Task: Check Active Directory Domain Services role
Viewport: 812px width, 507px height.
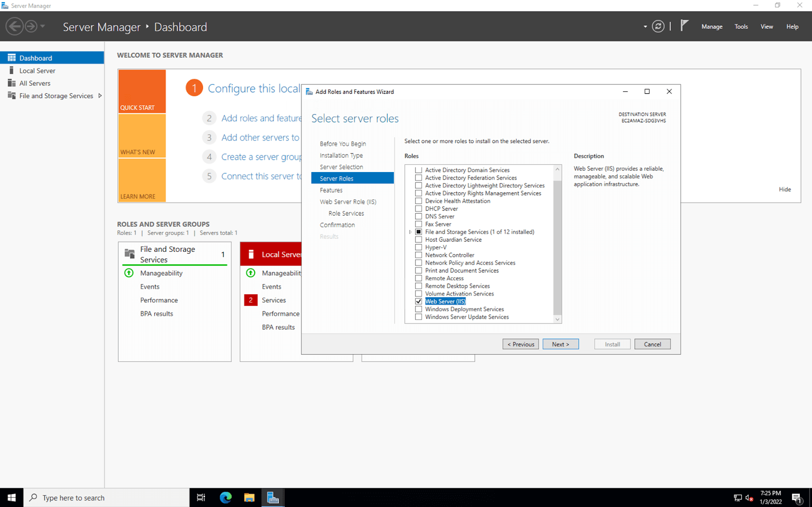Action: [x=419, y=170]
